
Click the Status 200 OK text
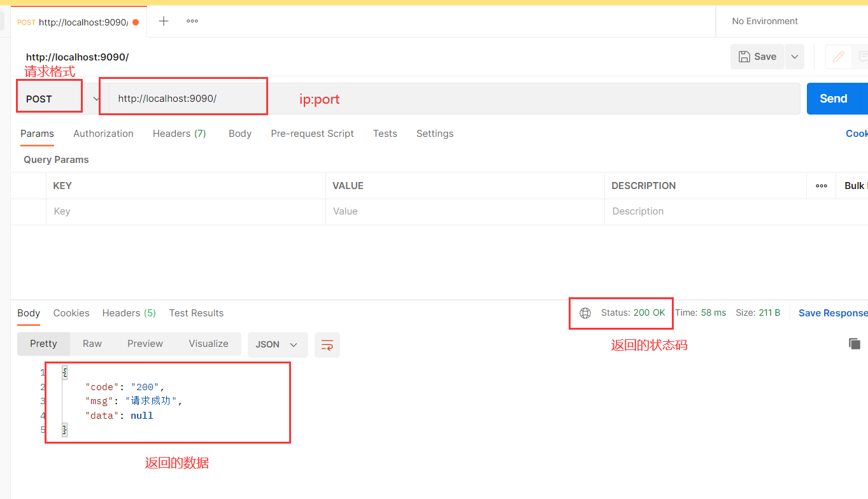coord(633,313)
